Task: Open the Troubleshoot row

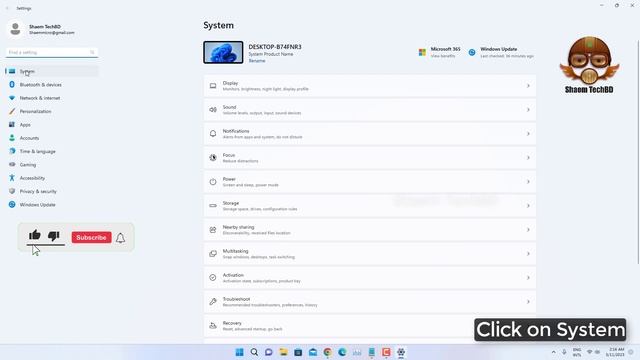Action: [x=370, y=302]
